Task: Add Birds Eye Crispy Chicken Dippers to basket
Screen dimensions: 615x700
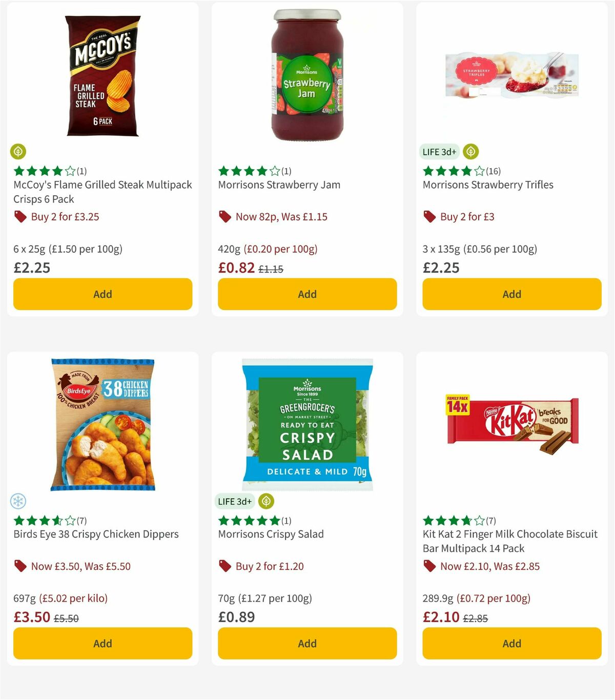Action: pos(102,644)
